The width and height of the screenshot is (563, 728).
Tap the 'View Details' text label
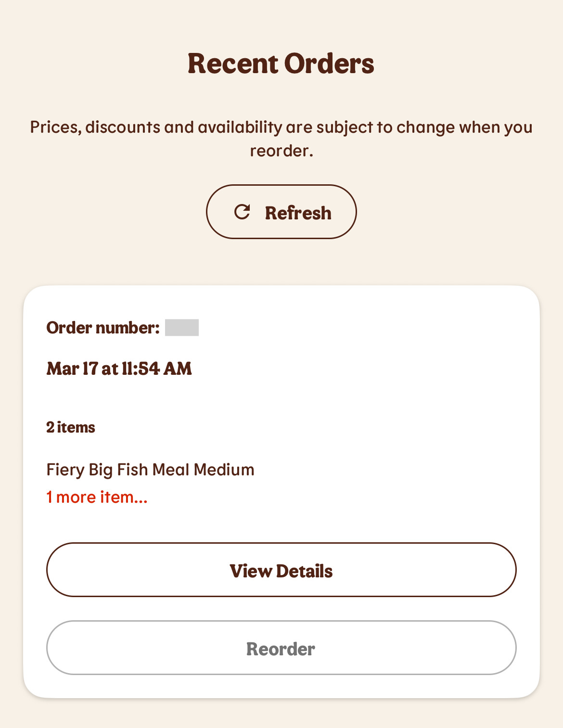coord(281,571)
